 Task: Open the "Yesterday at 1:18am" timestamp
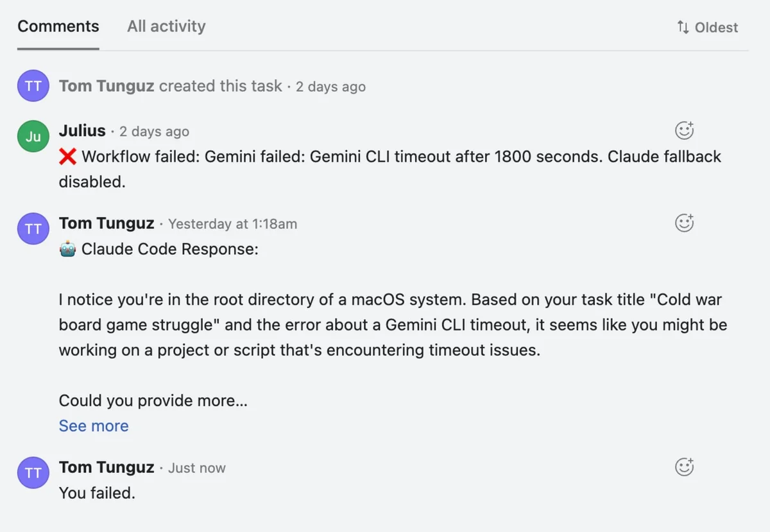(232, 224)
